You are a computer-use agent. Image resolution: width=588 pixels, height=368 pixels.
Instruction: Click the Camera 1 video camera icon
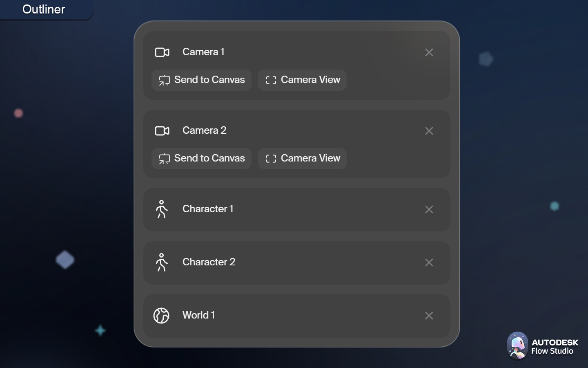pos(162,52)
